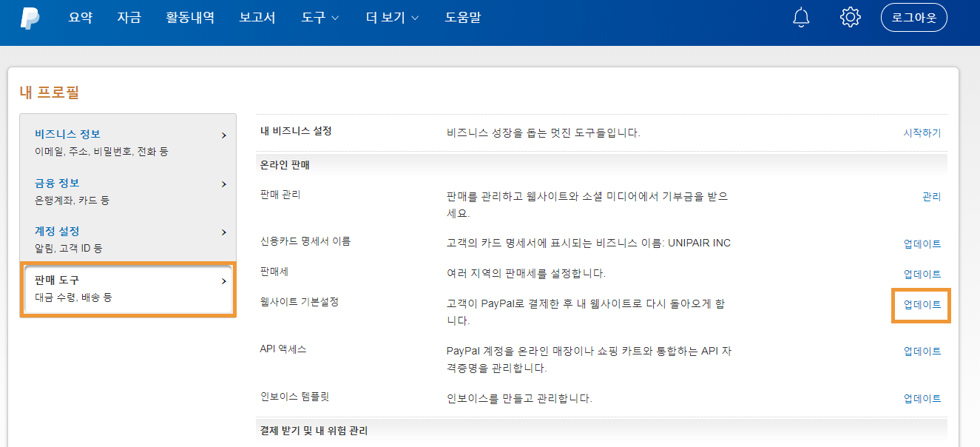Go to 활동내역 in top navigation
The image size is (980, 447).
coord(189,18)
